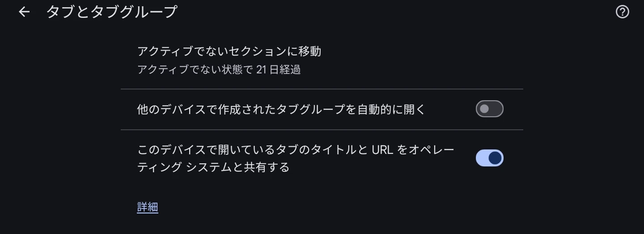The width and height of the screenshot is (644, 234).
Task: Click the ティング システムと共有する text line
Action: (x=213, y=167)
